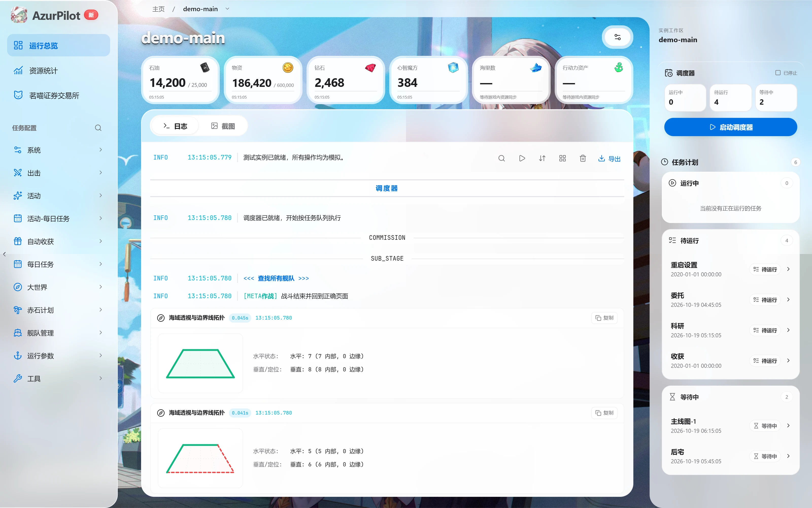Toggle the 已停止 scheduler checkbox
The width and height of the screenshot is (812, 508).
[778, 73]
